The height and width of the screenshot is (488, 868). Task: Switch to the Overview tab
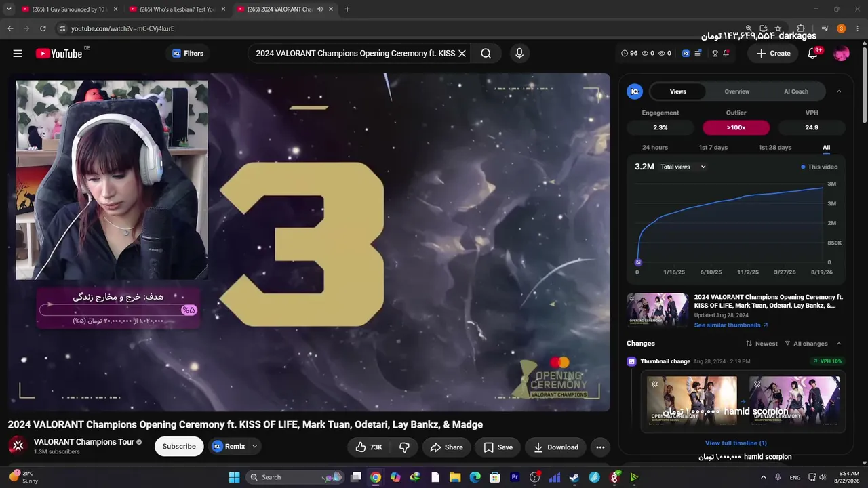coord(737,91)
